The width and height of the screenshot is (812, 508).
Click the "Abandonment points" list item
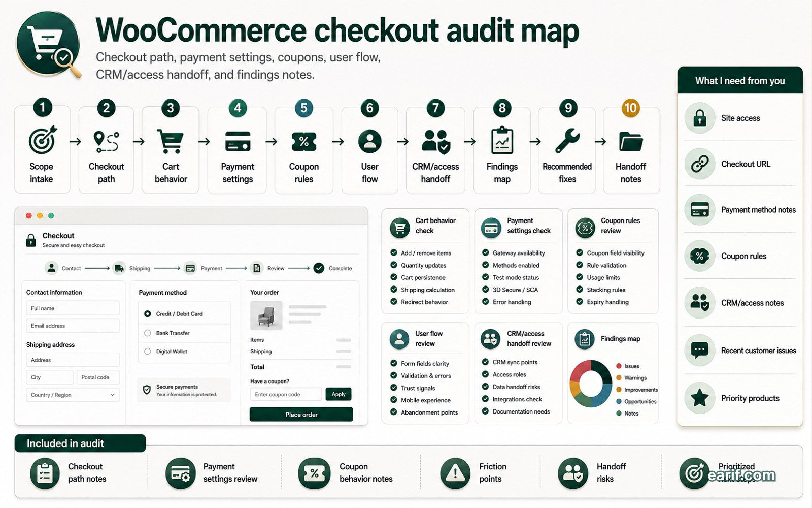click(424, 412)
